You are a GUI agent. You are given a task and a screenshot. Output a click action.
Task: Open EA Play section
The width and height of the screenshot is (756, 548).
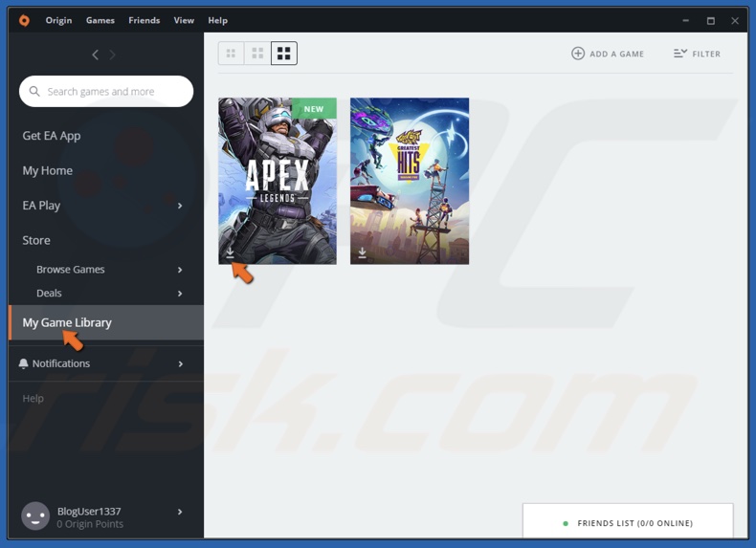[x=41, y=206]
